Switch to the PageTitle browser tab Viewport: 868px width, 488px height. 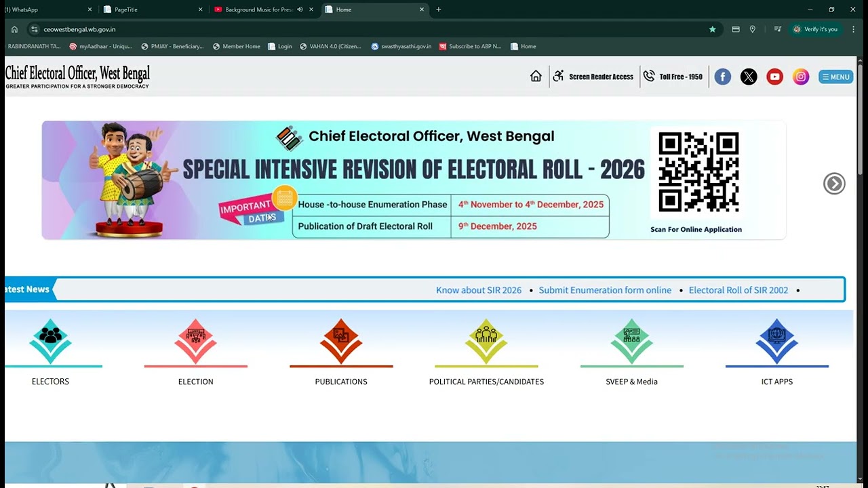153,9
